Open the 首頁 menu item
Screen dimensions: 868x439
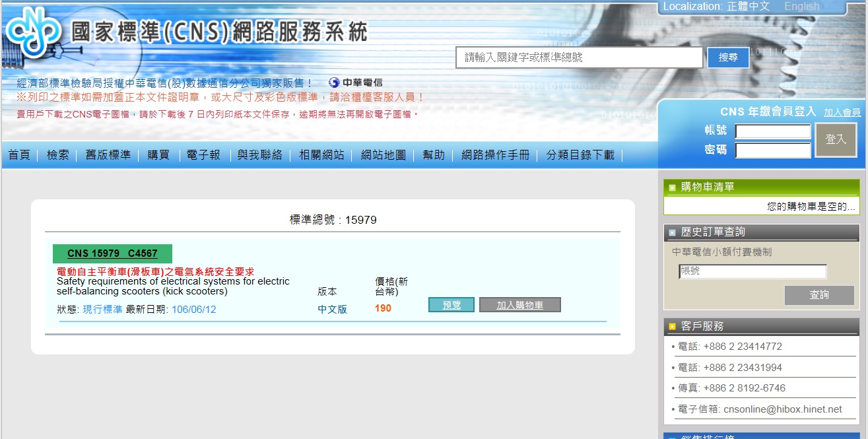pyautogui.click(x=18, y=156)
